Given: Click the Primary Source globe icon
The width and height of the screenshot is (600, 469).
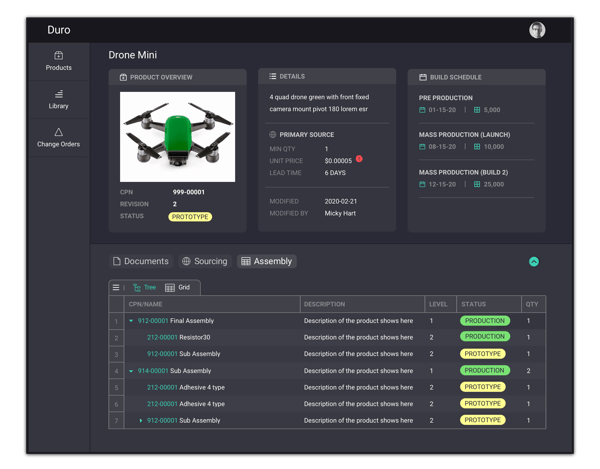Looking at the screenshot, I should pyautogui.click(x=273, y=134).
